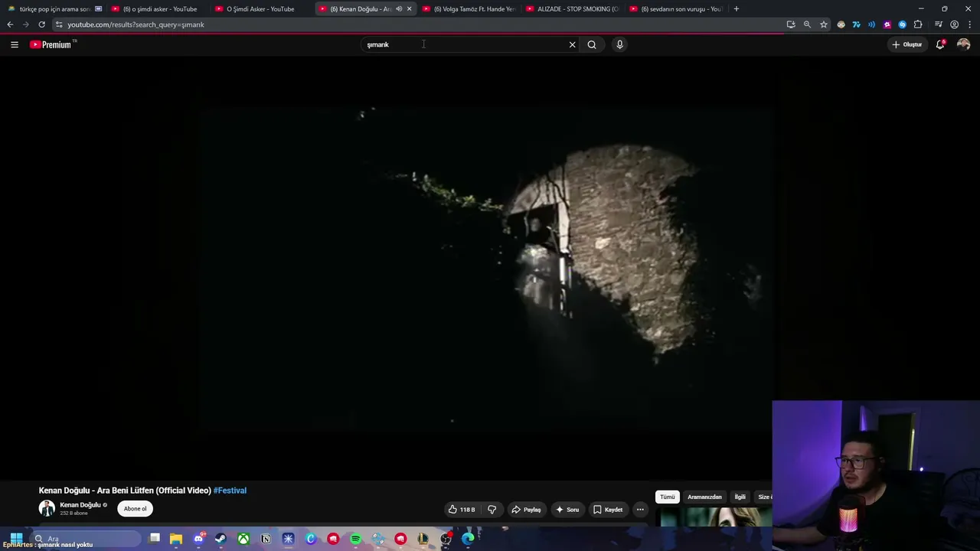This screenshot has height=551, width=980.
Task: Open a new browser tab
Action: pyautogui.click(x=737, y=9)
